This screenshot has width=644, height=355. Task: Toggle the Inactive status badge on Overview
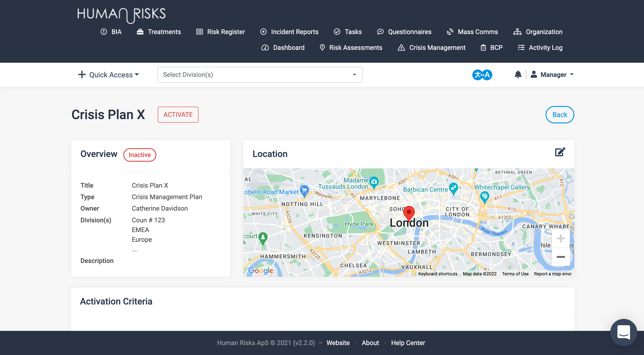click(x=139, y=155)
